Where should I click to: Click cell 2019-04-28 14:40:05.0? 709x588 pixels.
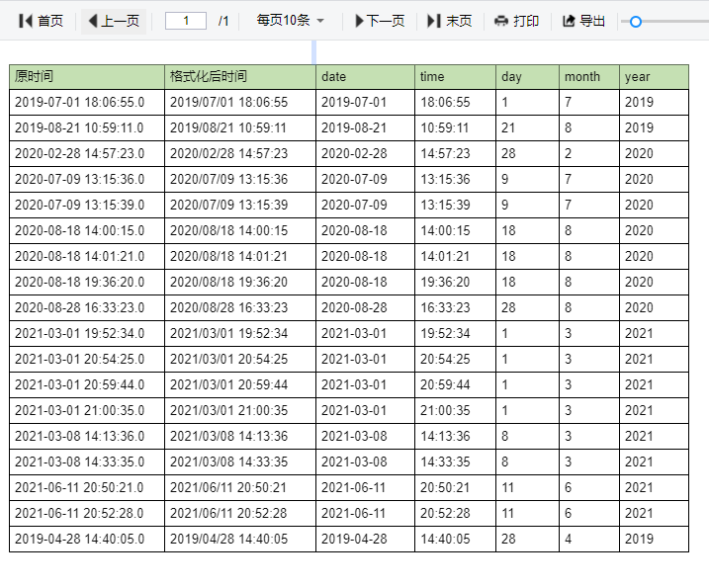87,541
